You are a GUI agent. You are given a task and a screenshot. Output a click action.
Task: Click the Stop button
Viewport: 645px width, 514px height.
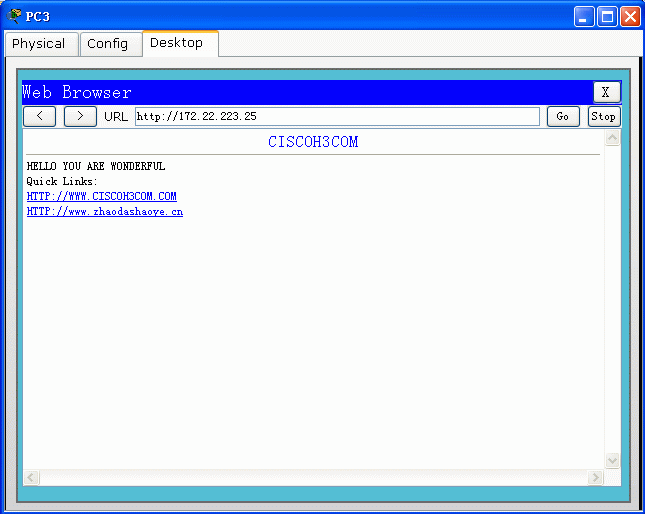[x=603, y=116]
